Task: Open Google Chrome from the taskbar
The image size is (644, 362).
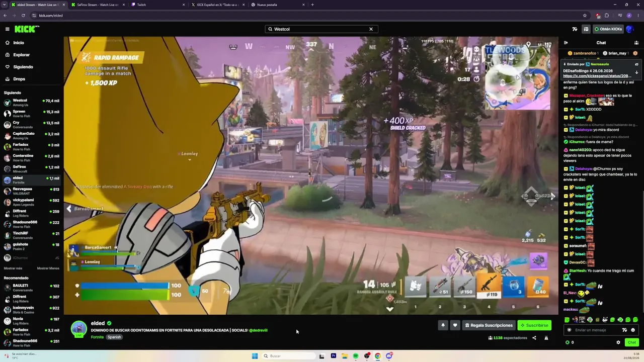Action: pyautogui.click(x=378, y=356)
